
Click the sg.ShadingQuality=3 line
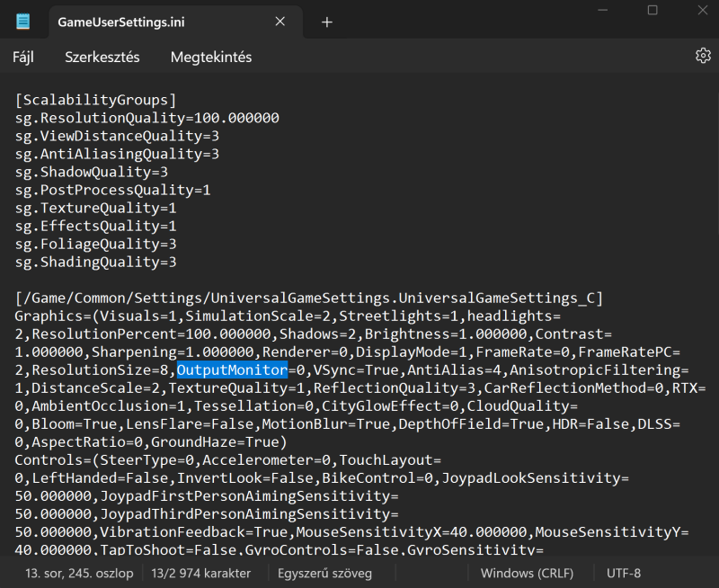coord(96,262)
